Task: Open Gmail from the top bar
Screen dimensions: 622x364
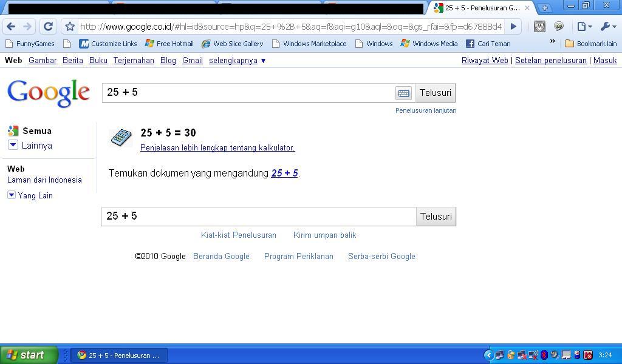Action: click(193, 60)
